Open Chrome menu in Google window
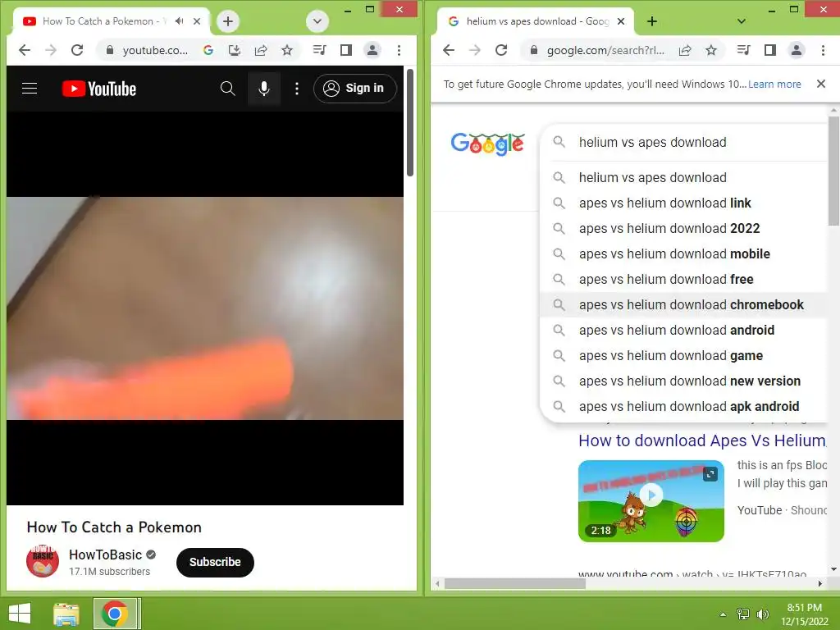The height and width of the screenshot is (630, 840). (823, 50)
